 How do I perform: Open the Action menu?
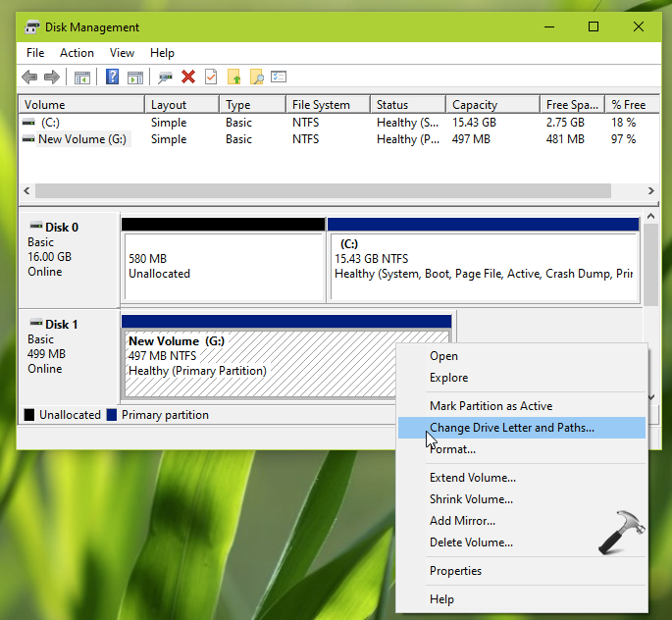(77, 53)
